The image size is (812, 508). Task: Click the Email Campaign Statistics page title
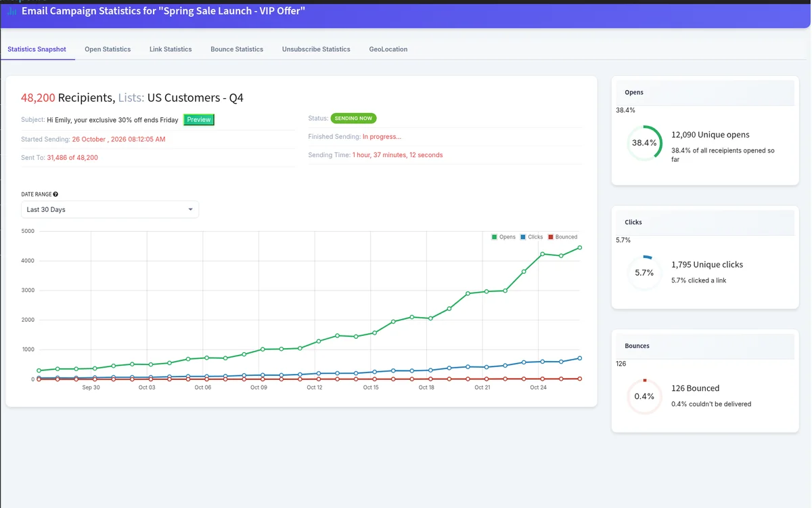pyautogui.click(x=164, y=12)
